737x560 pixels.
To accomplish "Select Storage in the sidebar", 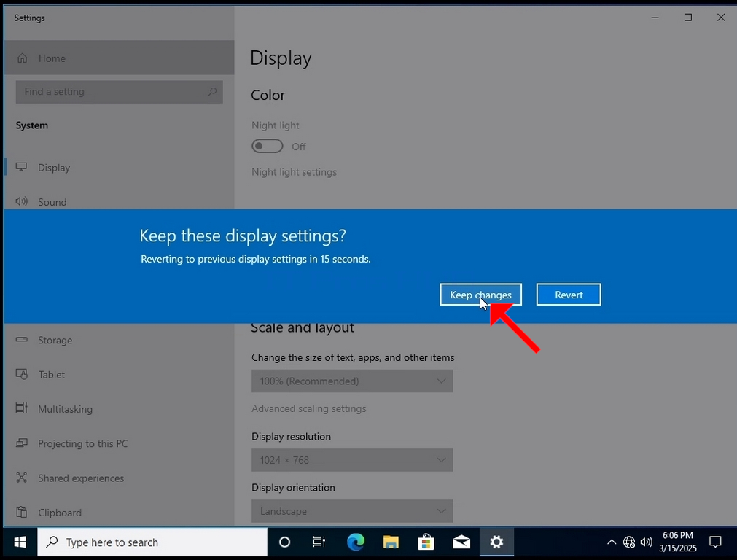I will tap(119, 340).
